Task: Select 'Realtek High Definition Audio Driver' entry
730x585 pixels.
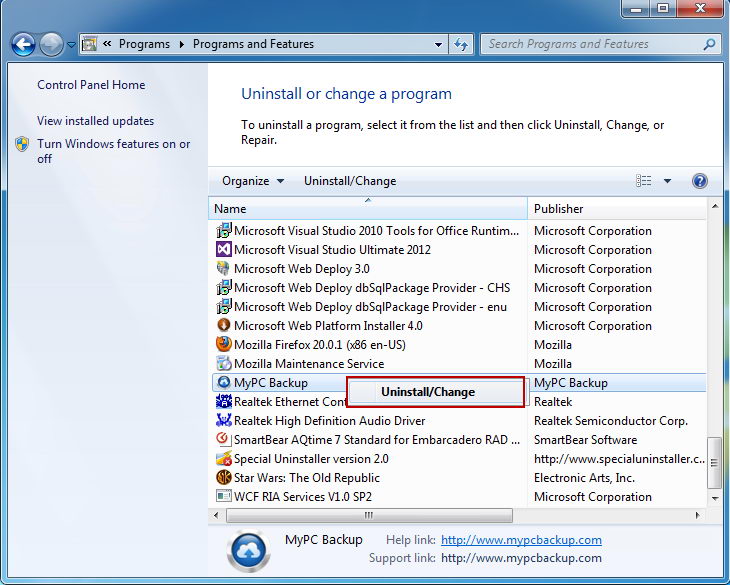Action: tap(330, 421)
